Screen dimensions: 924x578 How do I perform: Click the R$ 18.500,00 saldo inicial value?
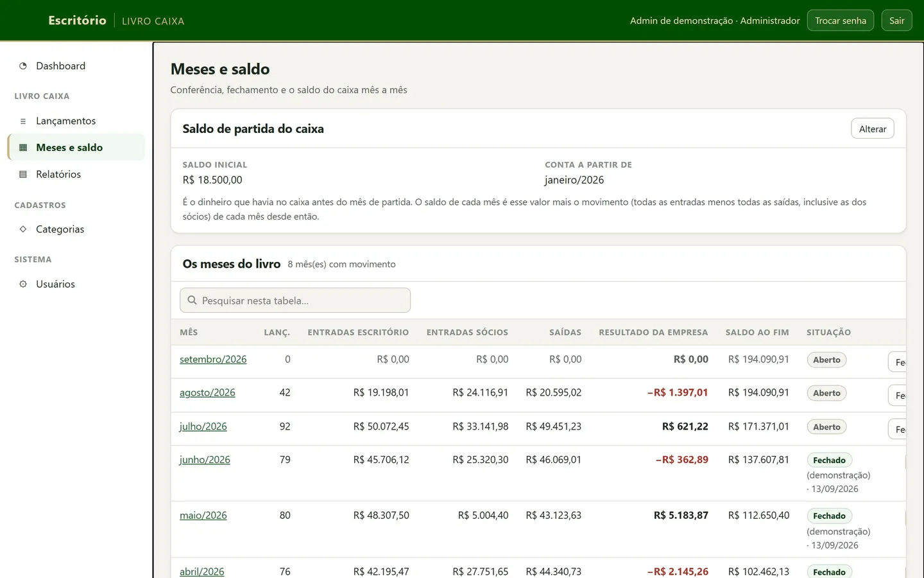[x=212, y=180]
